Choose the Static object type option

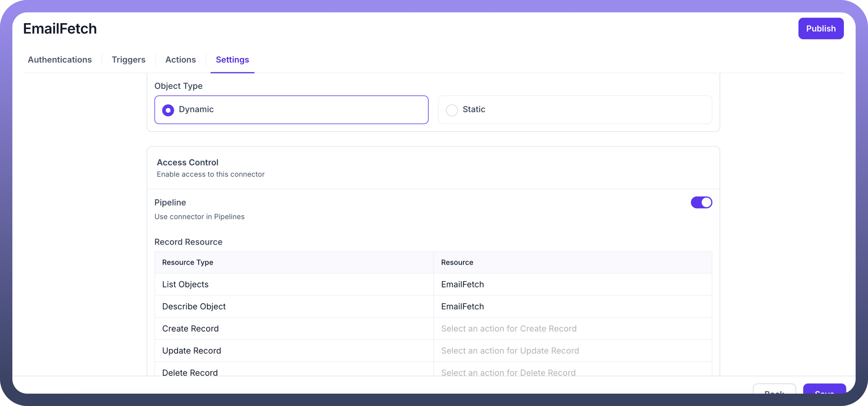[452, 110]
